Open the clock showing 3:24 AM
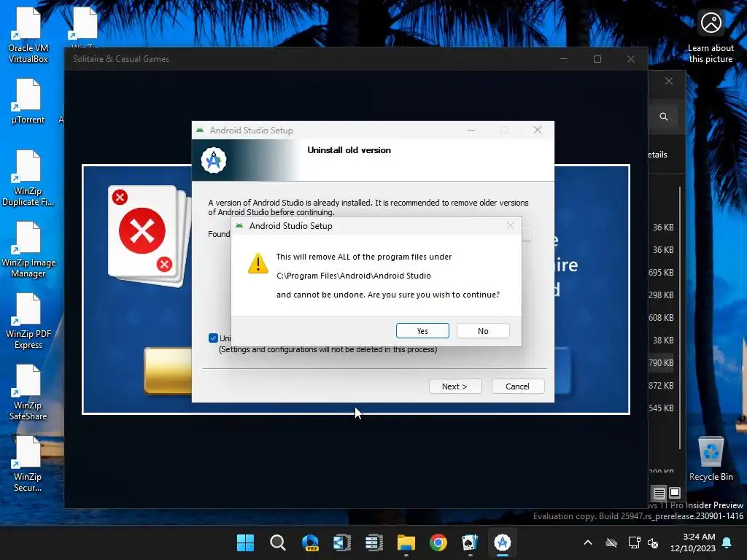 (x=693, y=542)
